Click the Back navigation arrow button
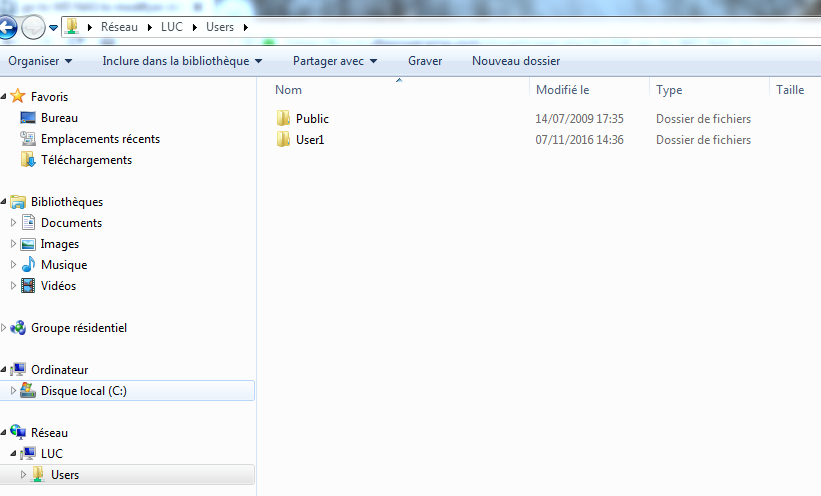Viewport: 821px width, 496px height. [9, 27]
